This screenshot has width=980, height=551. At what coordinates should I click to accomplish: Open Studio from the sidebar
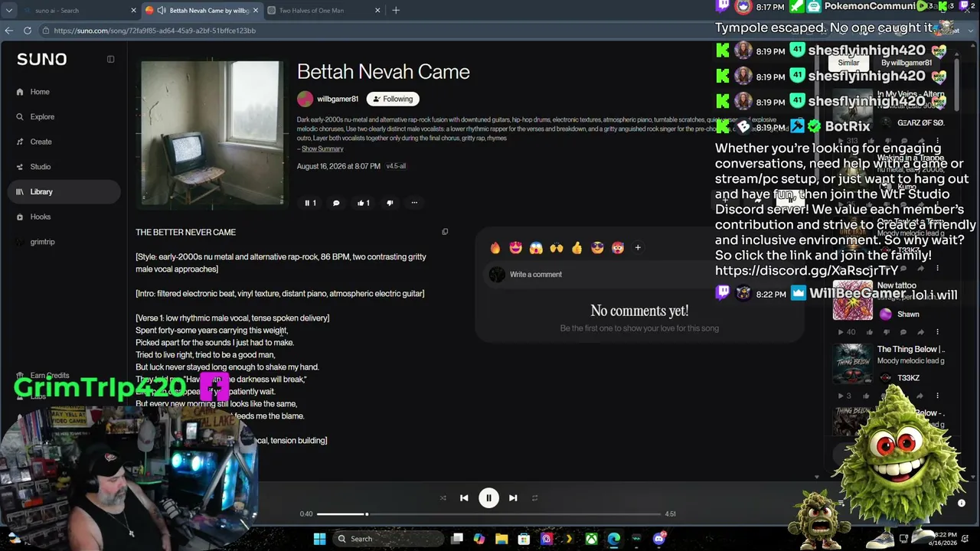(x=41, y=167)
